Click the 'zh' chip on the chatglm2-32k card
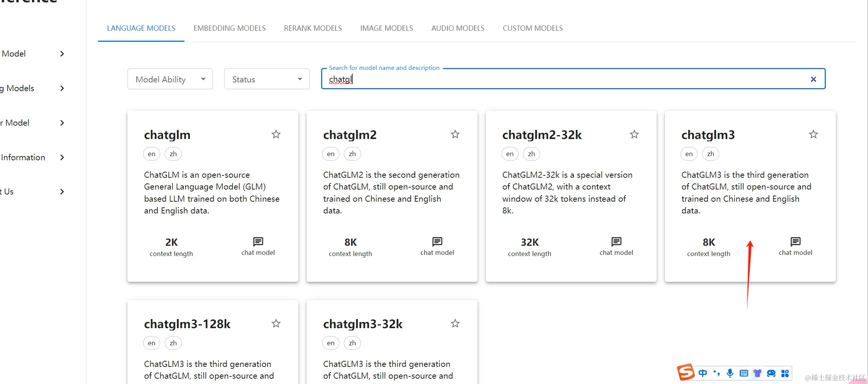 [532, 154]
